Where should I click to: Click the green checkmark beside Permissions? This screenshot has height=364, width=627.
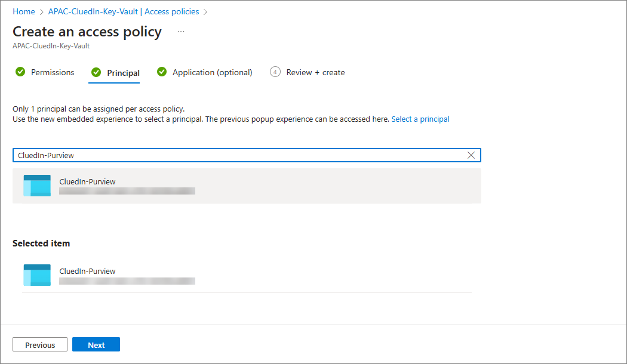pyautogui.click(x=20, y=72)
